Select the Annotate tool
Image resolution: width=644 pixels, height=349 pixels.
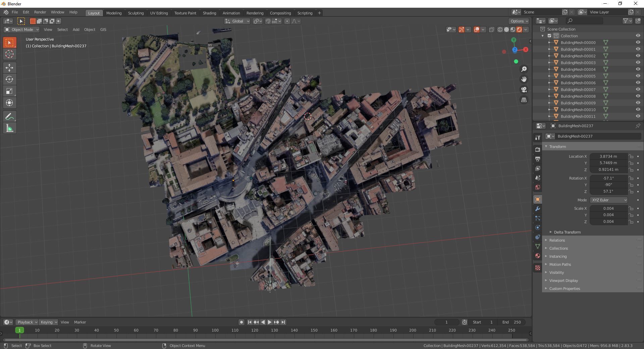click(x=9, y=116)
